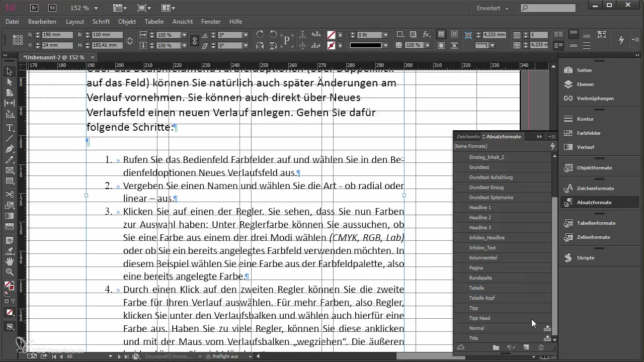Select the Pen tool

click(x=9, y=149)
